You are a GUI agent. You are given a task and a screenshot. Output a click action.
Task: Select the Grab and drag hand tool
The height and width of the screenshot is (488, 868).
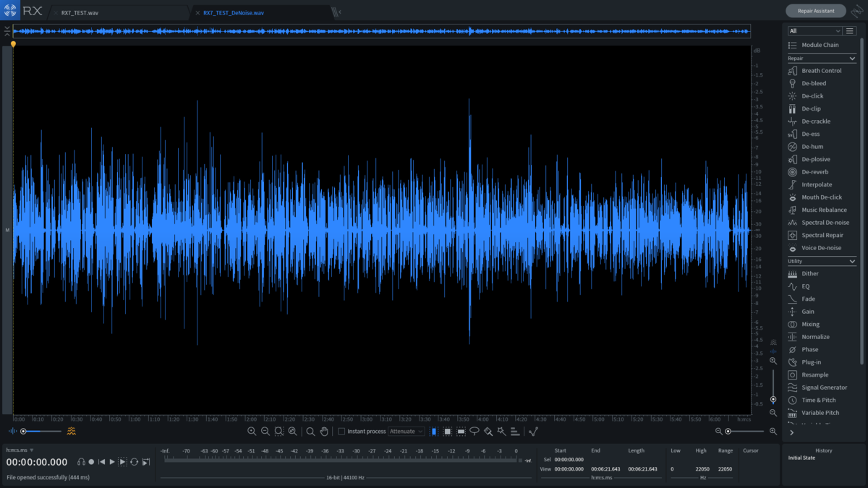(x=324, y=432)
